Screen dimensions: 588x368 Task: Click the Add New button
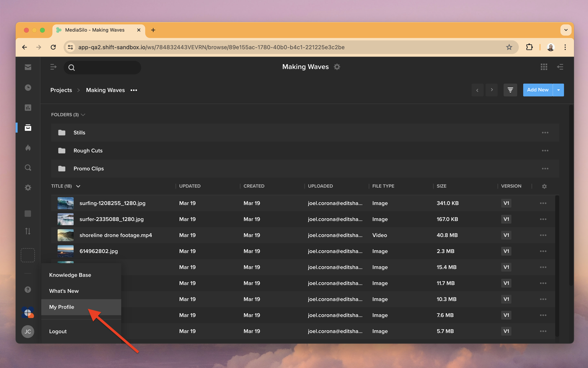pos(537,90)
